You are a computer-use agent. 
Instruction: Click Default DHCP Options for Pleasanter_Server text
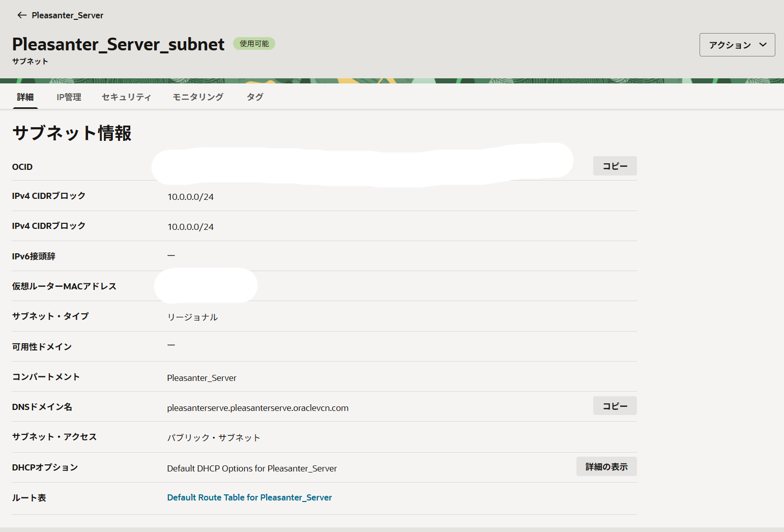tap(252, 468)
